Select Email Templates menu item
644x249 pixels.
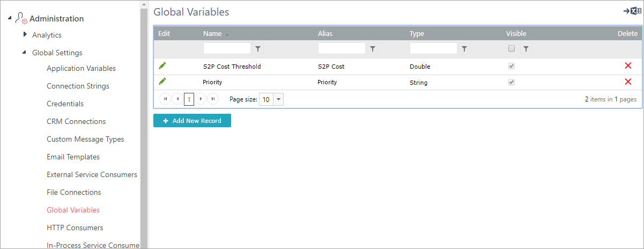tap(73, 157)
